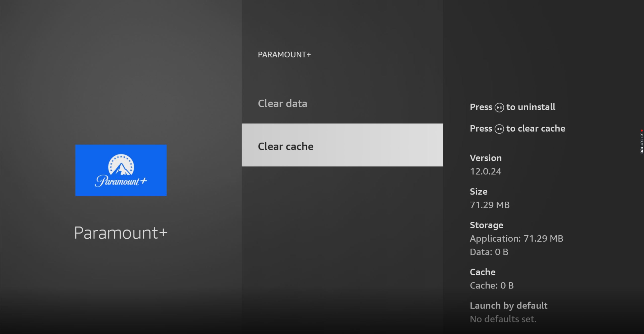This screenshot has height=334, width=644.
Task: Click the Cache: 0 B value
Action: (x=492, y=285)
